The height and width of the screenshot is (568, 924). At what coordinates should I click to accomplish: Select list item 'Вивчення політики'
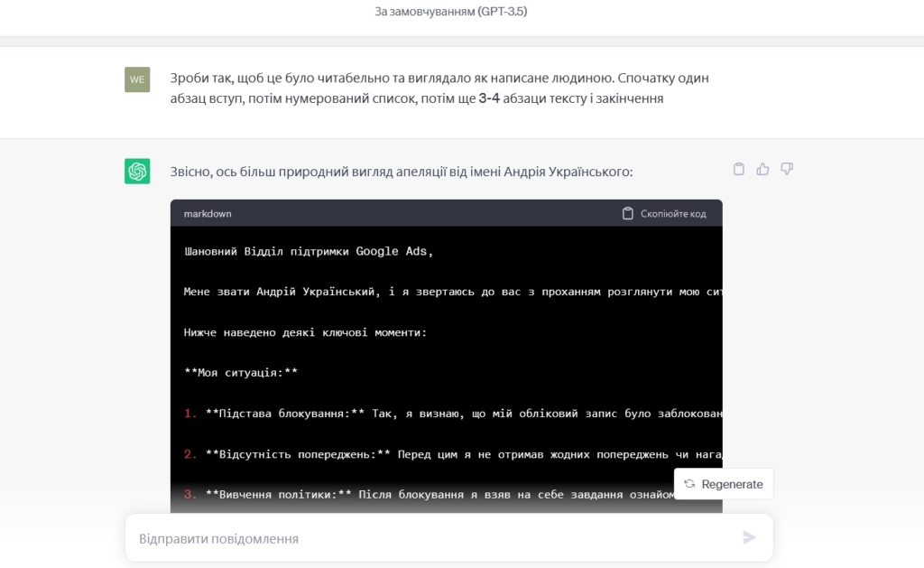point(433,494)
